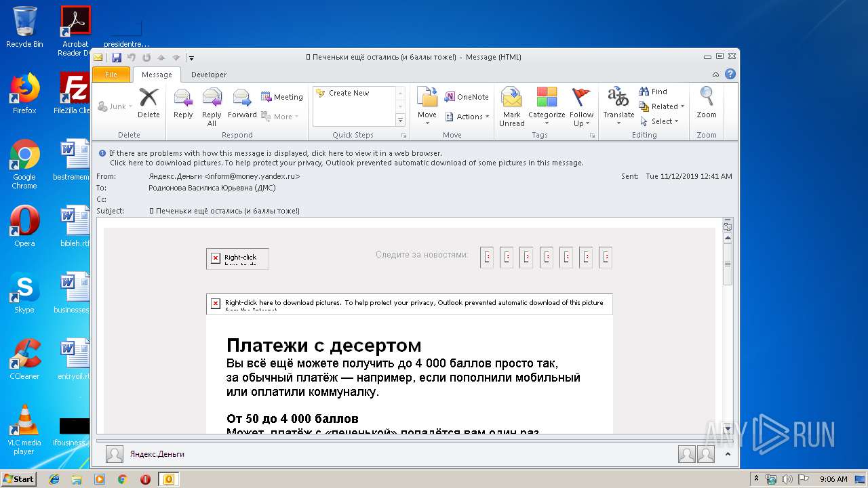Open the Customize Quick Access Toolbar dropdown
The width and height of the screenshot is (868, 488).
point(192,58)
